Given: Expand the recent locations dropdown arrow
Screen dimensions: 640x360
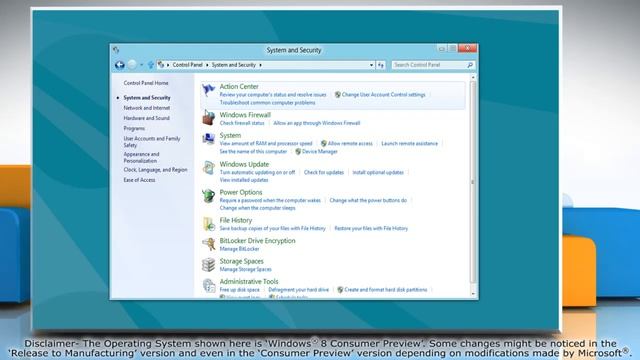Looking at the screenshot, I should 142,65.
